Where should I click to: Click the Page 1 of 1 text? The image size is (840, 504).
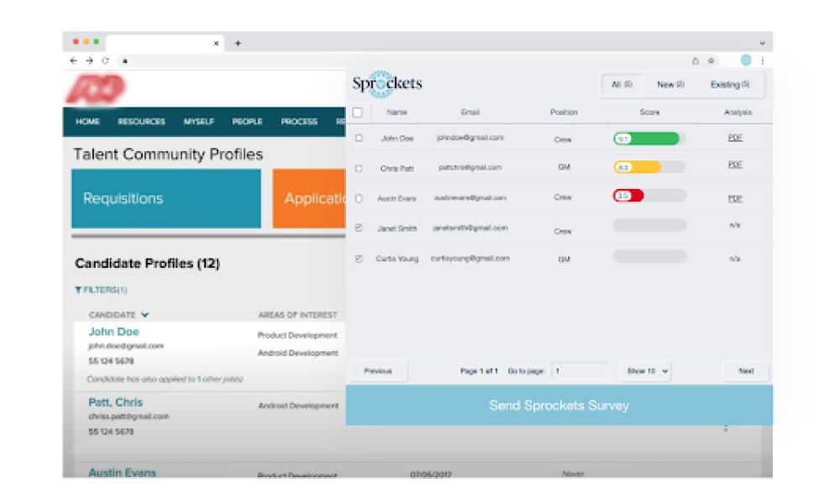pos(479,371)
